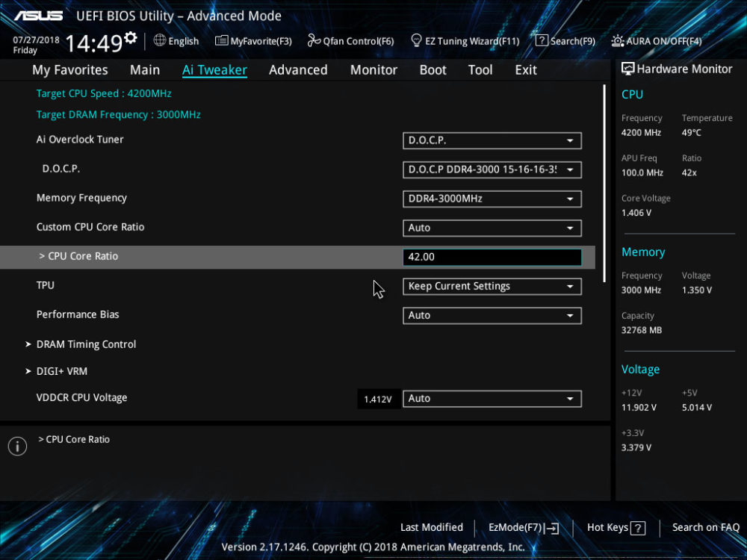Click the 1.412V voltage readout
The image size is (747, 560).
(x=378, y=399)
